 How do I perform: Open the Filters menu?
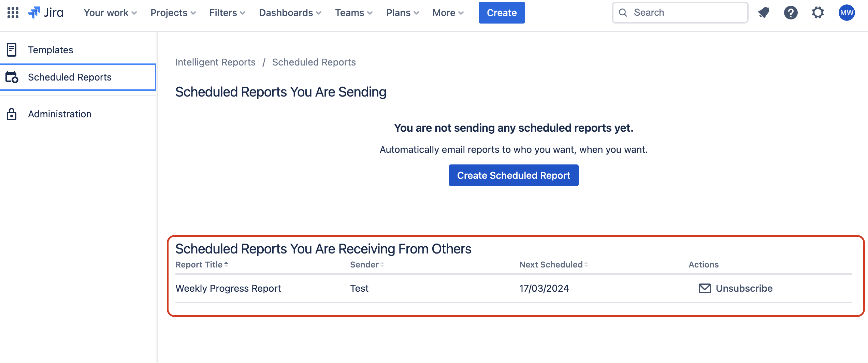pyautogui.click(x=227, y=13)
